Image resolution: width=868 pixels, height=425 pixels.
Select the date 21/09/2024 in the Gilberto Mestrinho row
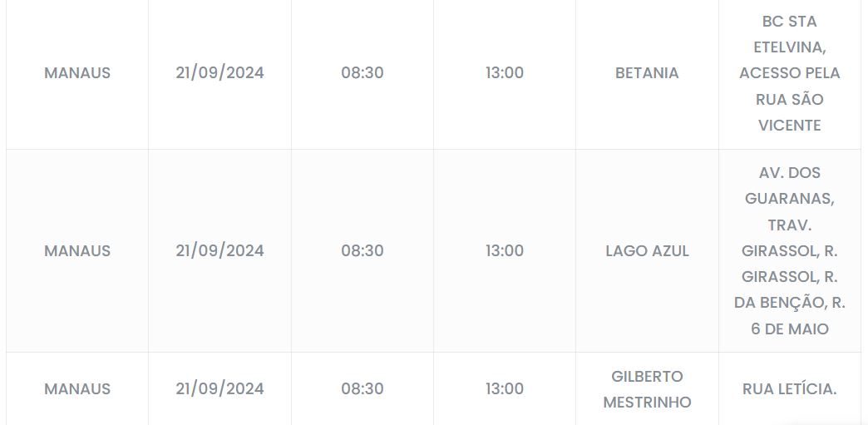coord(219,389)
